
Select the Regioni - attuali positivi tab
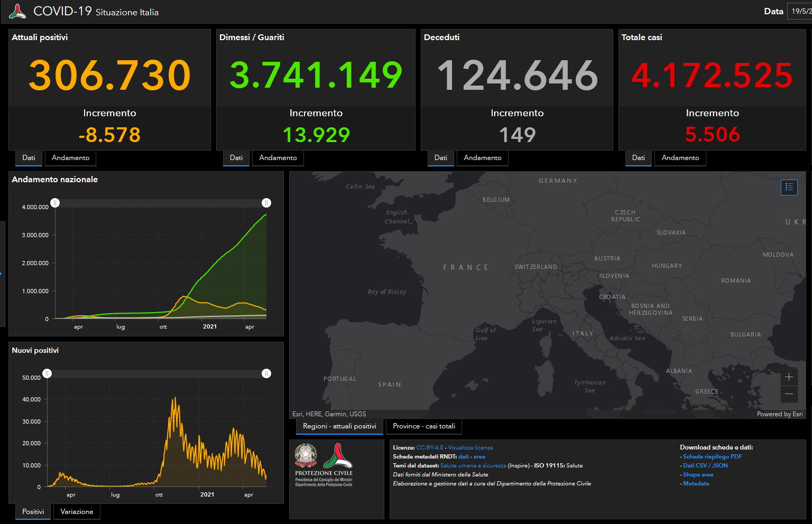coord(339,426)
